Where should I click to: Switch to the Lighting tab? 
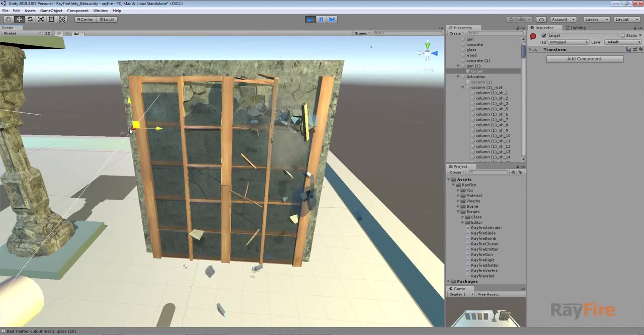578,28
